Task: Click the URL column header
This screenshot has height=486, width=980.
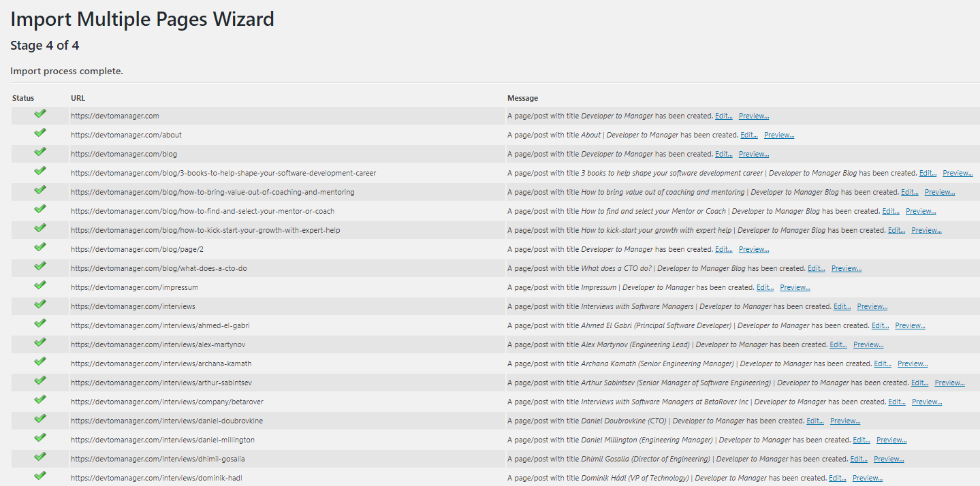Action: [77, 97]
